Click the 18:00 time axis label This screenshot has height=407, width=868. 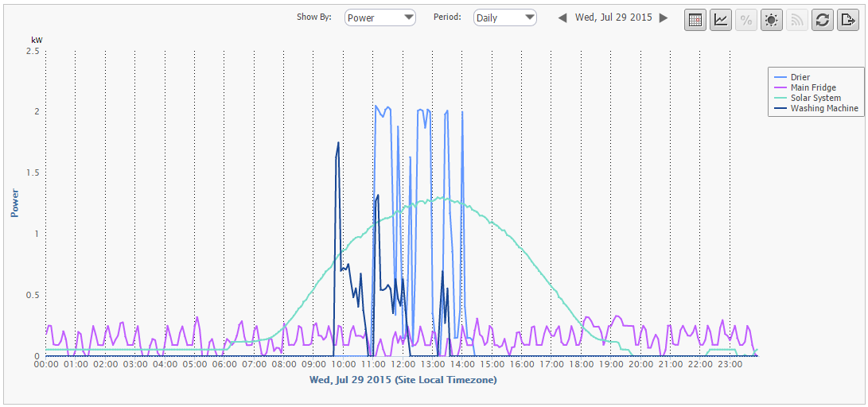(x=581, y=364)
